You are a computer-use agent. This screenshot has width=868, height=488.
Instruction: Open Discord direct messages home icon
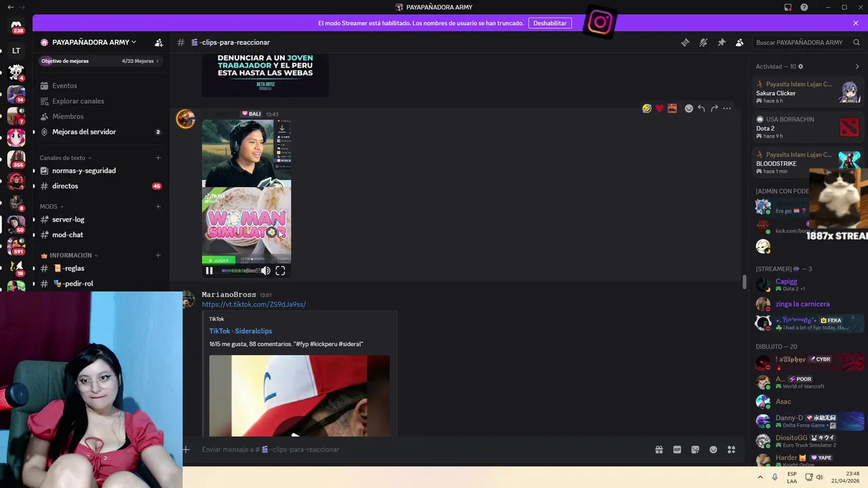click(x=16, y=27)
